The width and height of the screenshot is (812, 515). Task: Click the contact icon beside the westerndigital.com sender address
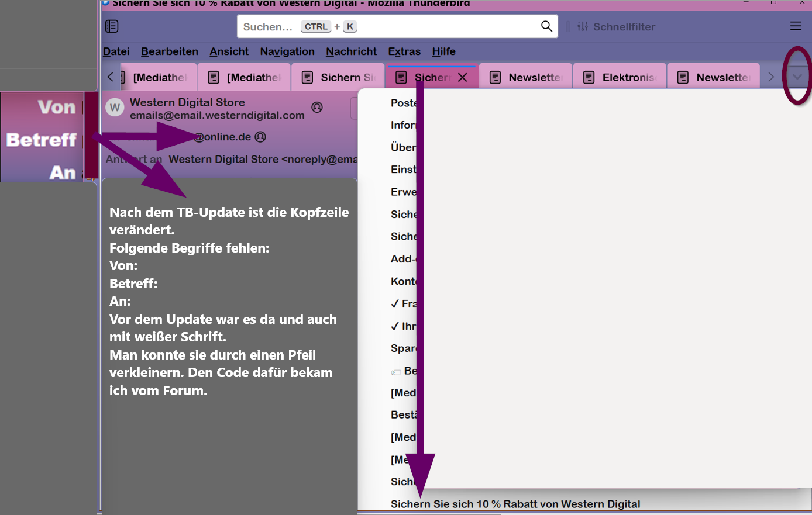[x=317, y=107]
